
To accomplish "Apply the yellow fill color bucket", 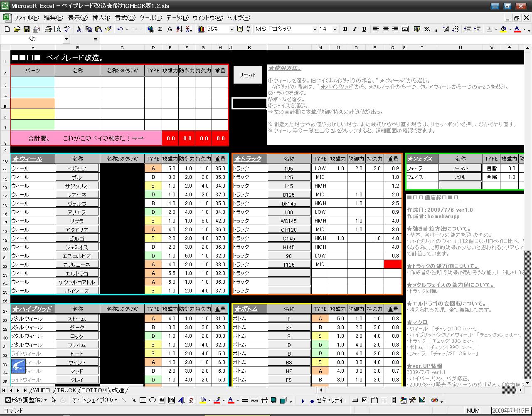I will [503, 29].
